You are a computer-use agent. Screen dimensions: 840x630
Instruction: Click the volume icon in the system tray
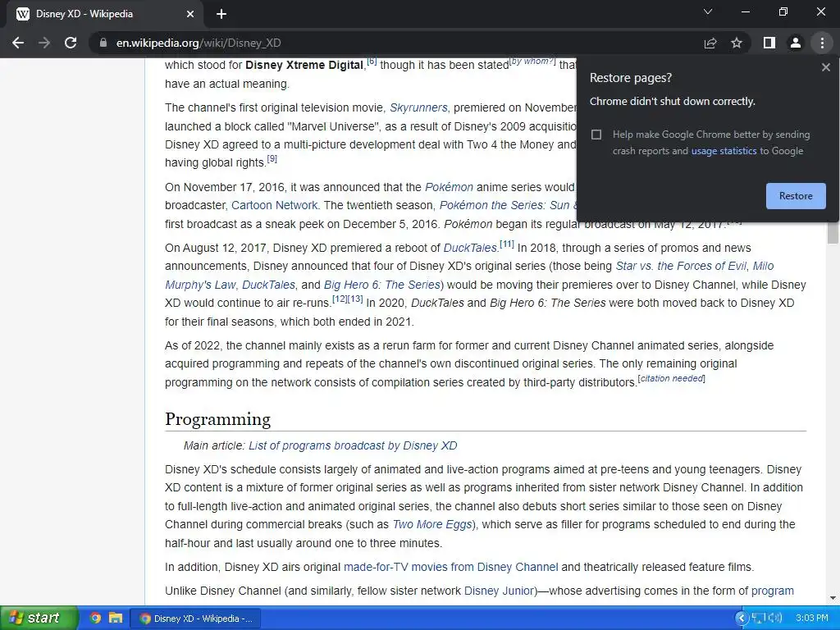(776, 619)
